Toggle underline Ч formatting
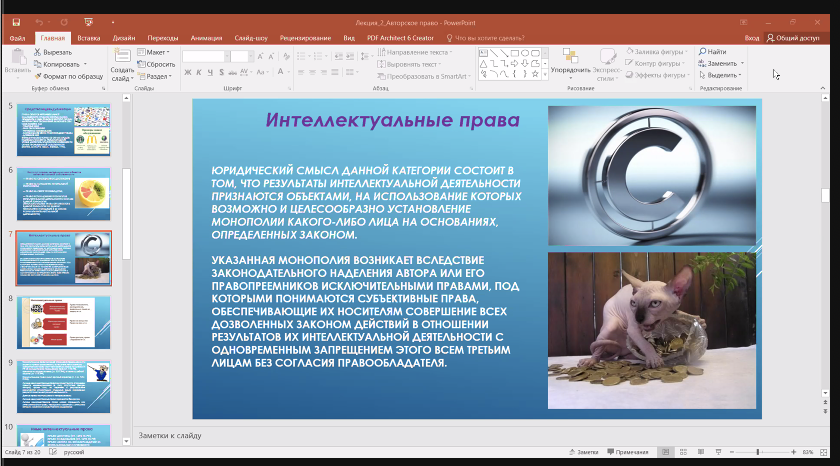Screen dimensions: 840x466 click(210, 72)
